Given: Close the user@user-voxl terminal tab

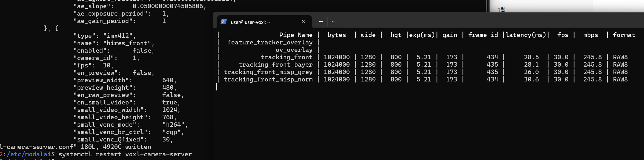Looking at the screenshot, I should pyautogui.click(x=304, y=22).
